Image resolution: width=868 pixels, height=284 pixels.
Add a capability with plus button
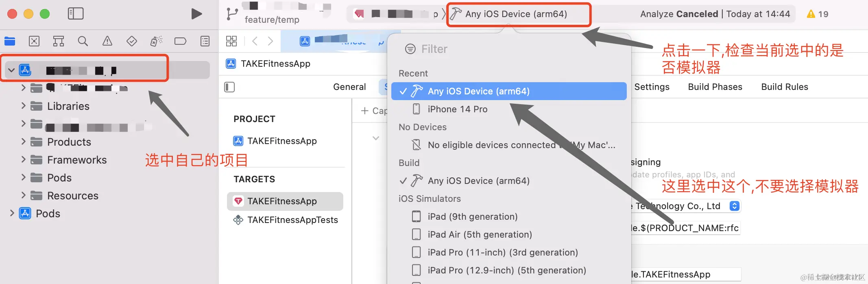point(365,111)
